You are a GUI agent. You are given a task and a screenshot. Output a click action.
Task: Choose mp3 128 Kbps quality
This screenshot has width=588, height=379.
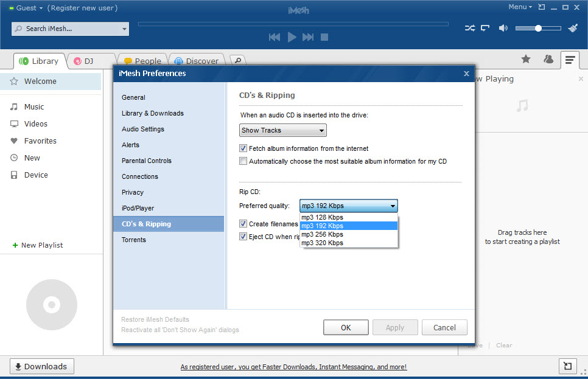[349, 217]
